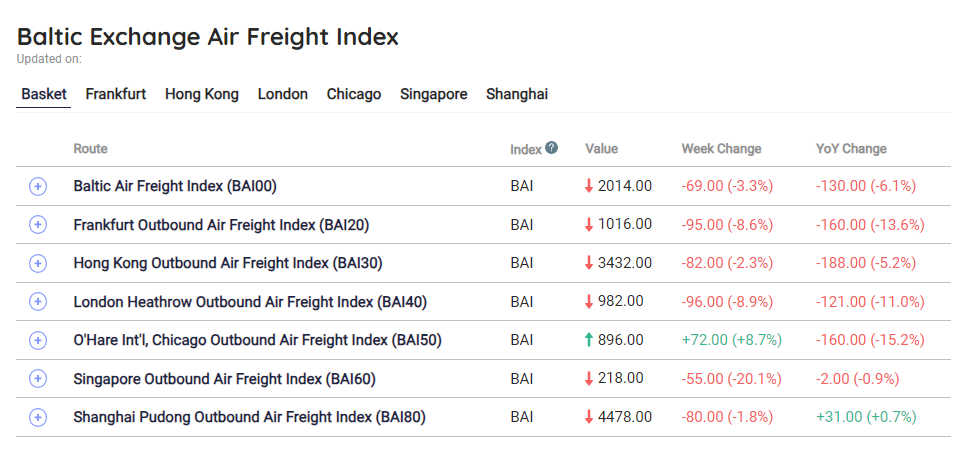Expand the Hong Kong Outbound (BAI30) row
Screen dimensions: 970x454
(x=38, y=263)
